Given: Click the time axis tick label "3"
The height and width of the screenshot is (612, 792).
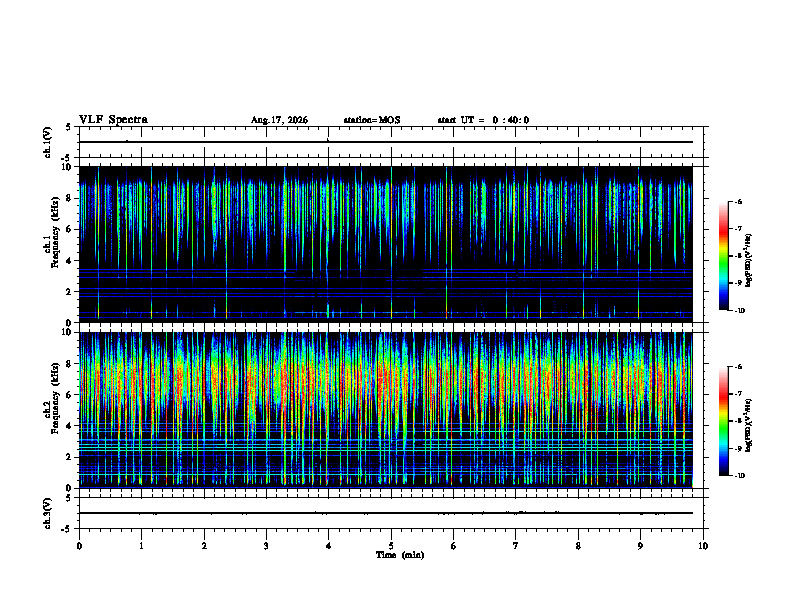Looking at the screenshot, I should pos(266,546).
